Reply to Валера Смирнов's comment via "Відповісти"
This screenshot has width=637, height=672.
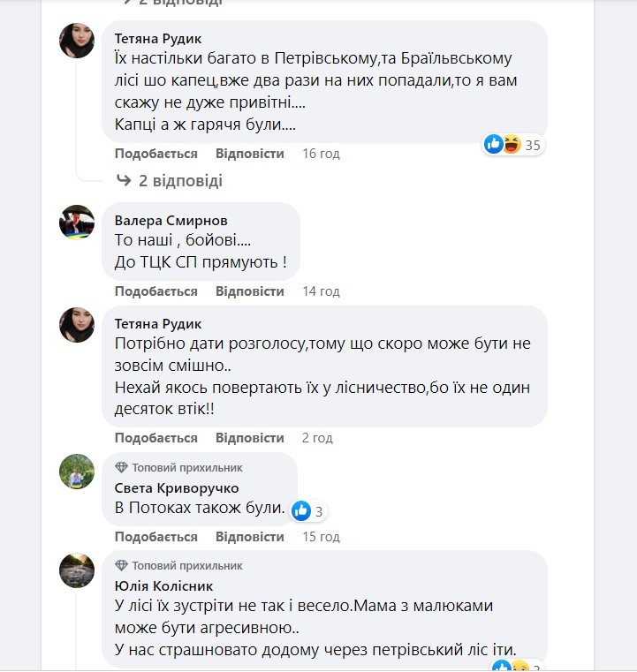(x=250, y=291)
